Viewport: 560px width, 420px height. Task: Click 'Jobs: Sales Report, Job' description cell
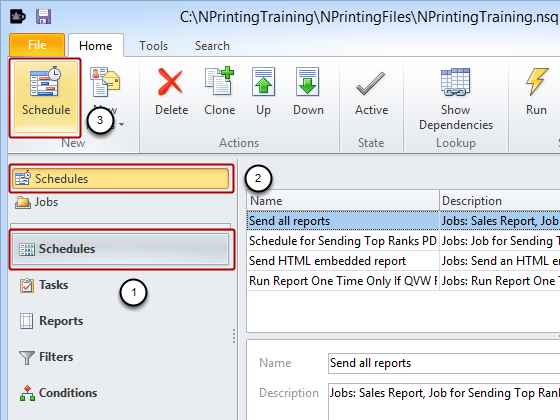(x=500, y=221)
